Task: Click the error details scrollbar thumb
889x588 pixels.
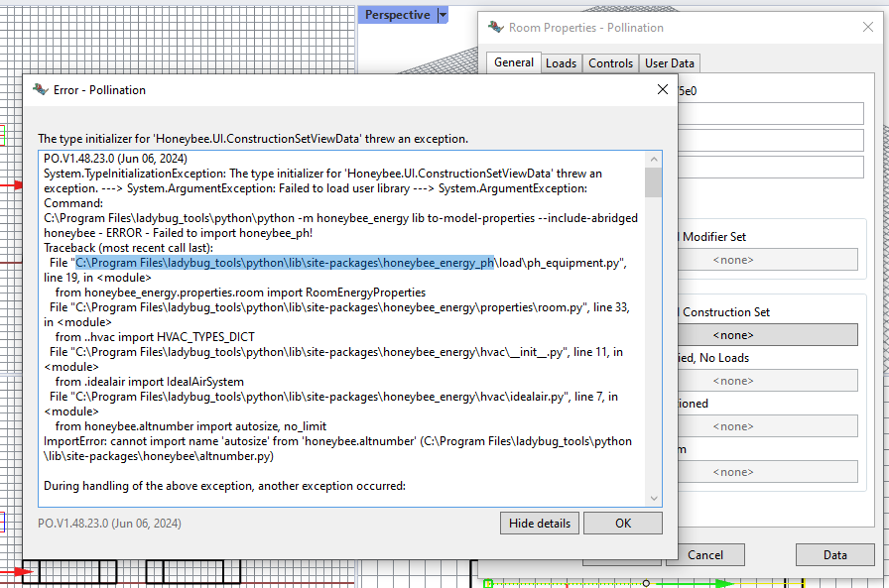Action: click(x=654, y=181)
